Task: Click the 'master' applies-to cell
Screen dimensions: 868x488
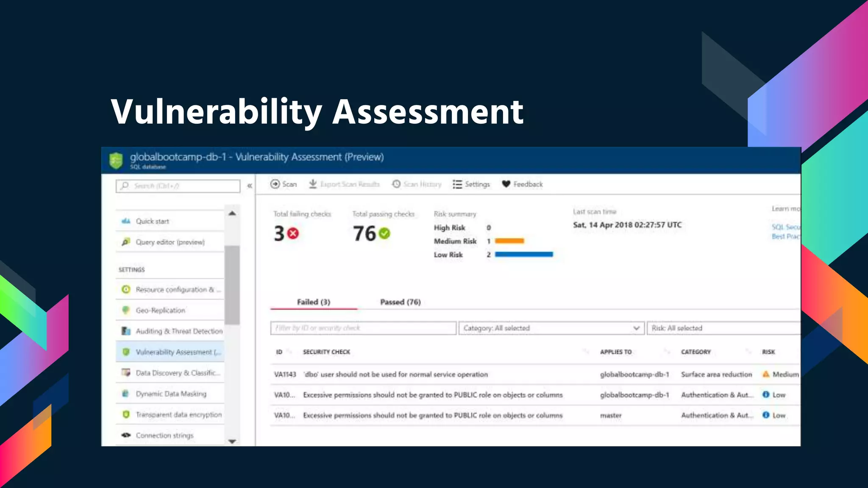Action: pos(611,416)
